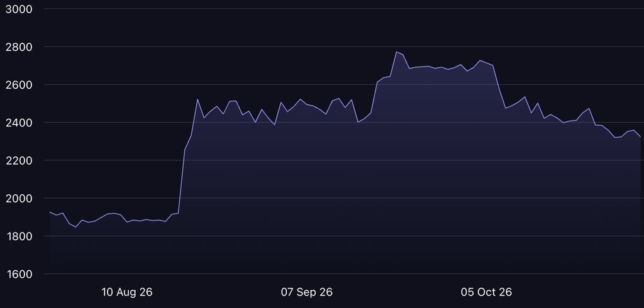Screen dimensions: 644x308
Task: Click the 07 Sep 26 date label
Action: 307,292
